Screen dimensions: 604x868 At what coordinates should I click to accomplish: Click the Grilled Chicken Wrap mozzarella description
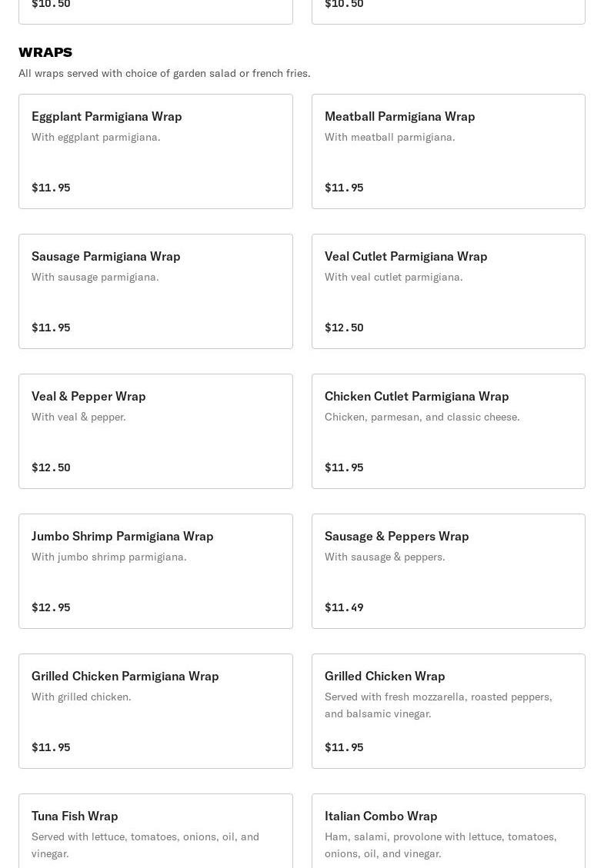click(439, 705)
